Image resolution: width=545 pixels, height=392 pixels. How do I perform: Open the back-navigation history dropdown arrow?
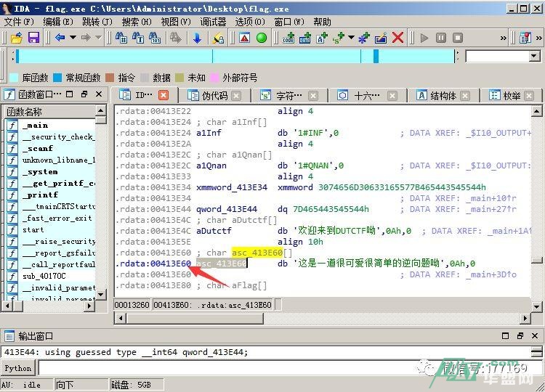point(73,37)
